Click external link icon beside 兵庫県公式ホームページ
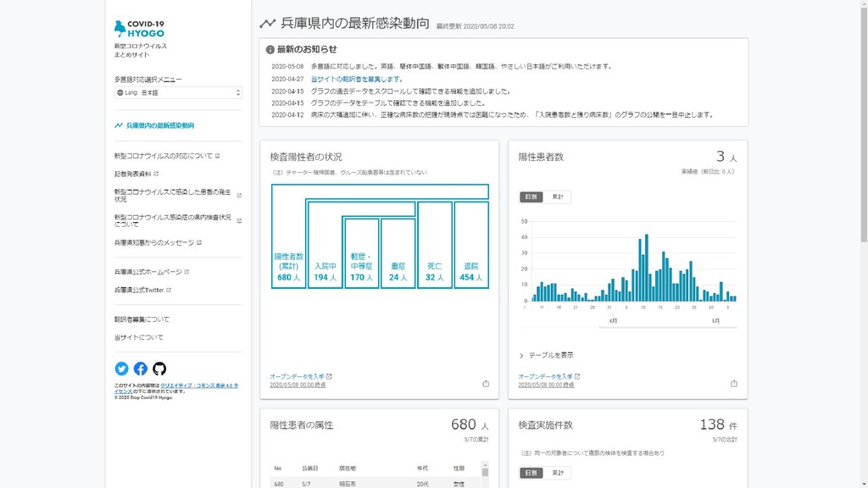This screenshot has height=488, width=868. click(186, 272)
